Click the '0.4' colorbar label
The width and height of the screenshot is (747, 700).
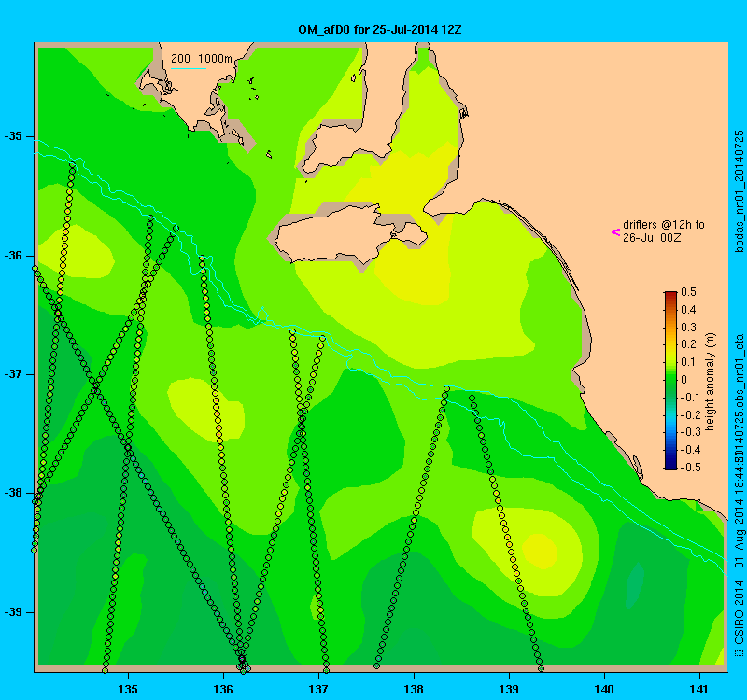click(688, 310)
